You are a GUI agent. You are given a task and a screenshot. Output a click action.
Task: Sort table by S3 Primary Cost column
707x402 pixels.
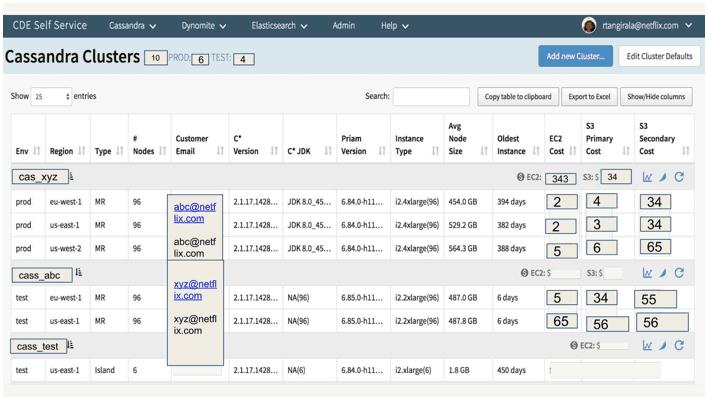click(626, 151)
